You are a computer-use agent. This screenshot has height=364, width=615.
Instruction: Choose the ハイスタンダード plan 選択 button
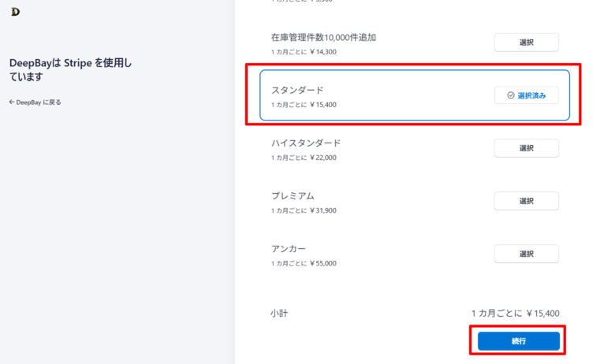point(527,148)
